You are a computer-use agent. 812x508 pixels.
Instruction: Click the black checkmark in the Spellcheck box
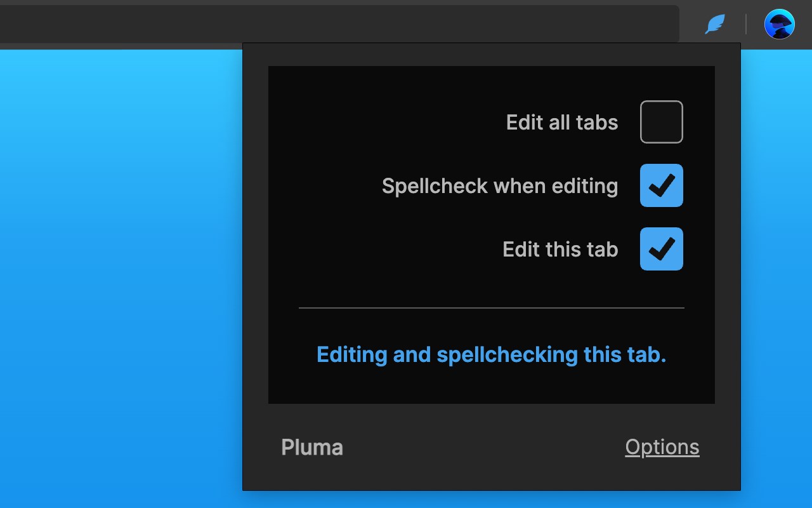tap(662, 185)
